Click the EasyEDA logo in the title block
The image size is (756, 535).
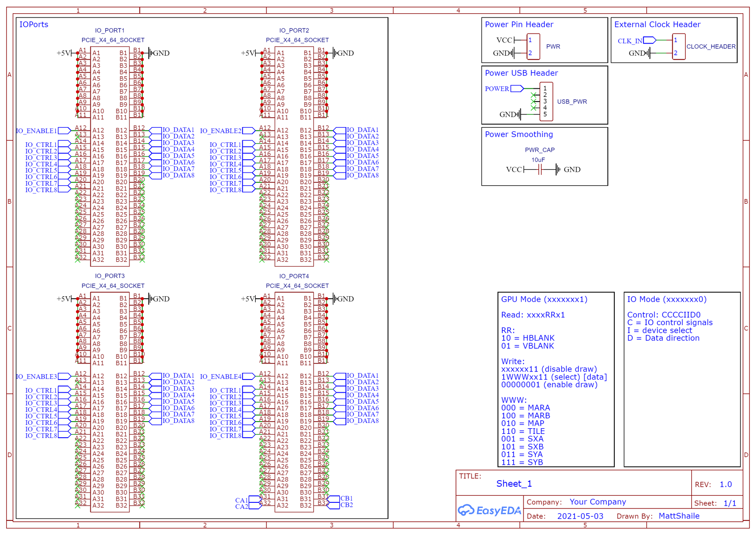(490, 510)
